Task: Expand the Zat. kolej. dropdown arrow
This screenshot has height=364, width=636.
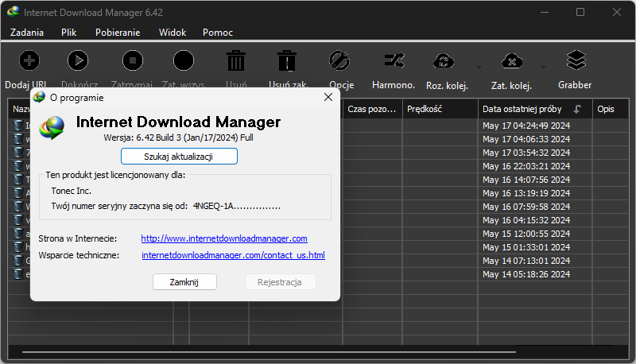Action: [x=544, y=68]
